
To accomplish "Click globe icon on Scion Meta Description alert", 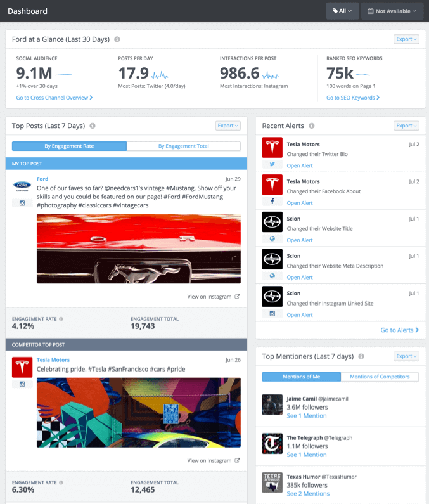I will [x=272, y=276].
